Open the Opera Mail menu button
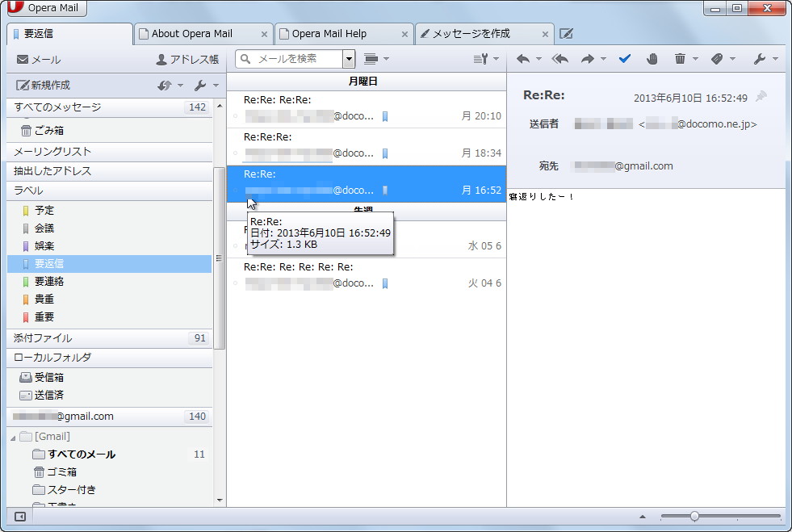The width and height of the screenshot is (792, 532). pyautogui.click(x=47, y=7)
